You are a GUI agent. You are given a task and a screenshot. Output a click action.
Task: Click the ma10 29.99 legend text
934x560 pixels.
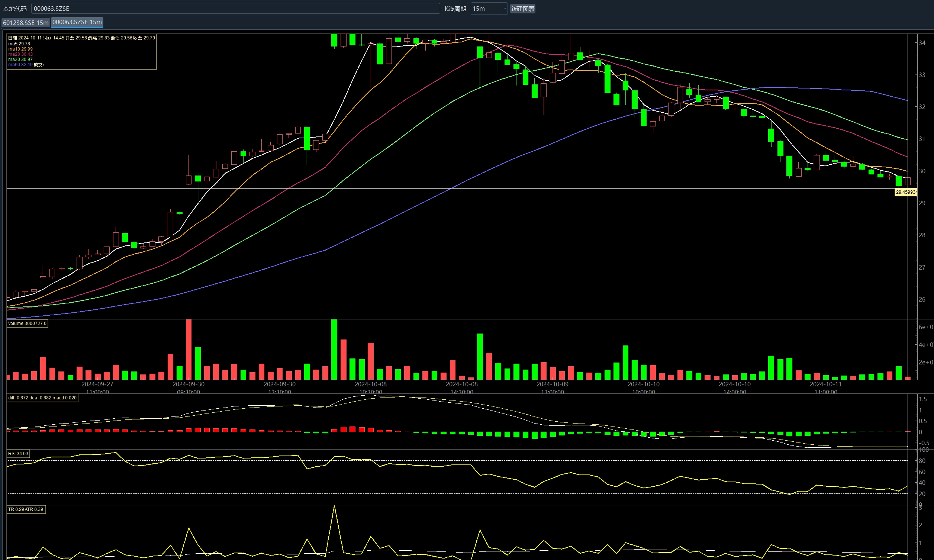[20, 49]
